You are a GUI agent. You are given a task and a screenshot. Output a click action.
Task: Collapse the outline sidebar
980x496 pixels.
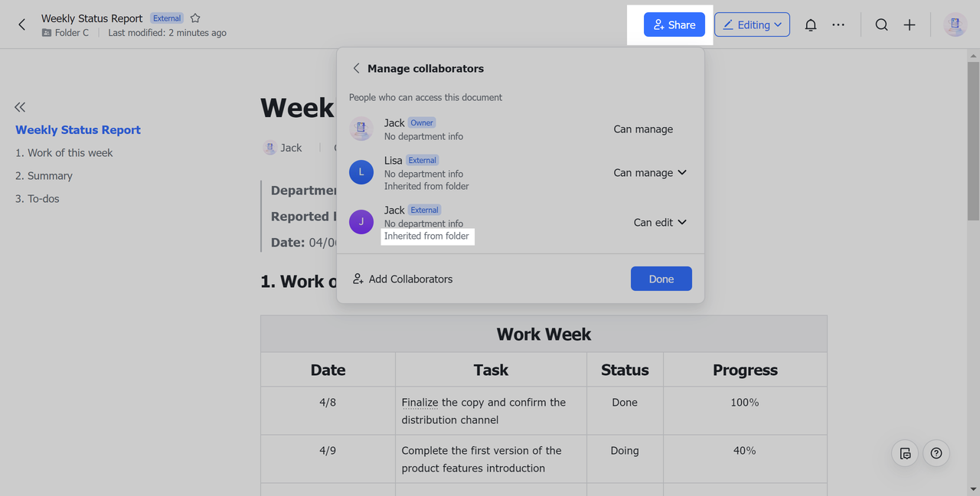click(x=20, y=107)
